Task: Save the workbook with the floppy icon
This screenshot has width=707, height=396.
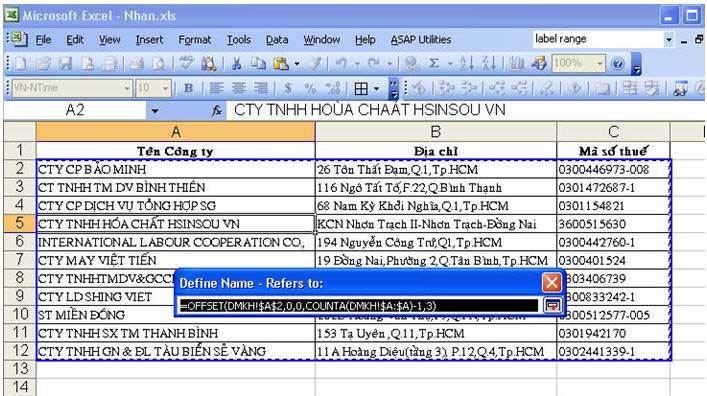Action: pyautogui.click(x=65, y=64)
